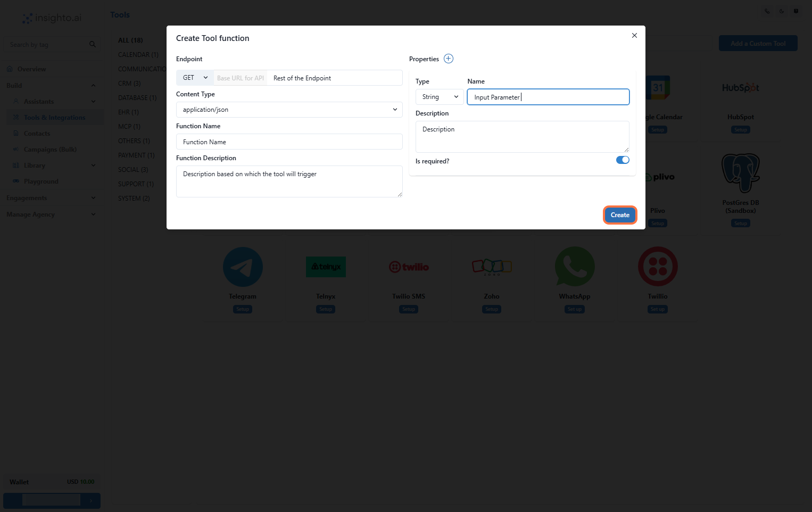Viewport: 812px width, 512px height.
Task: Click Setup under Telegram
Action: click(x=243, y=309)
